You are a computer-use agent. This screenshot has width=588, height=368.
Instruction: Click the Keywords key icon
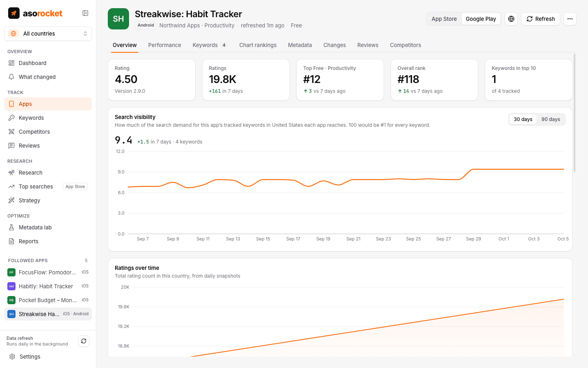[11, 118]
